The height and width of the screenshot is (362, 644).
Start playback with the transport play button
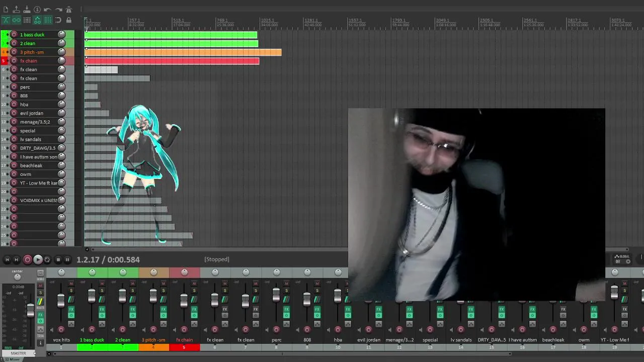(38, 259)
